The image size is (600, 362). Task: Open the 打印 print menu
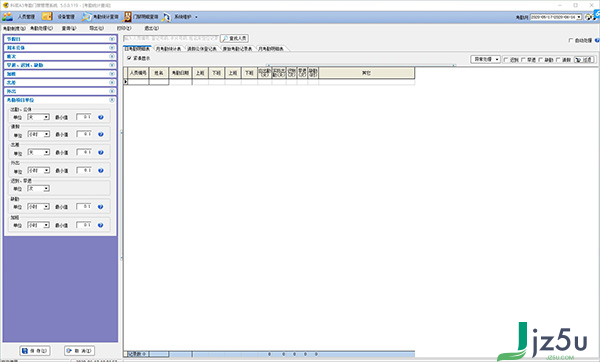coord(124,28)
